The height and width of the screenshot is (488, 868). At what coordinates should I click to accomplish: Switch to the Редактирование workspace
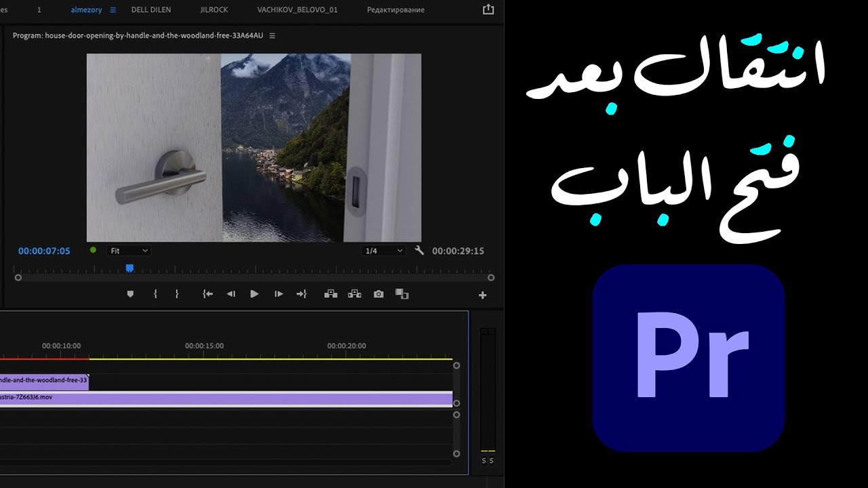395,10
